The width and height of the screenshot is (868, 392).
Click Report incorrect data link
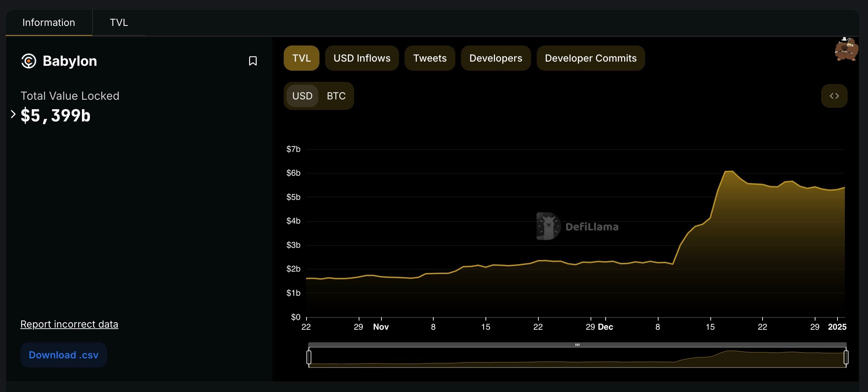tap(69, 324)
